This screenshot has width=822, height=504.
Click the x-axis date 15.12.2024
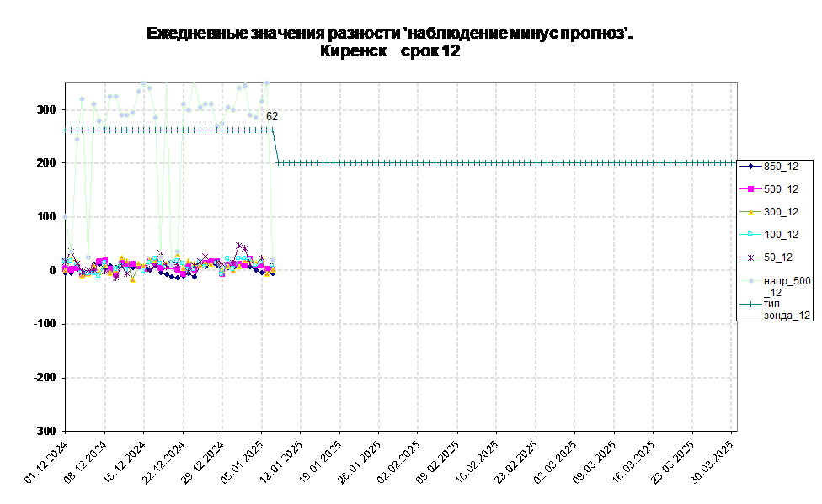click(x=125, y=462)
